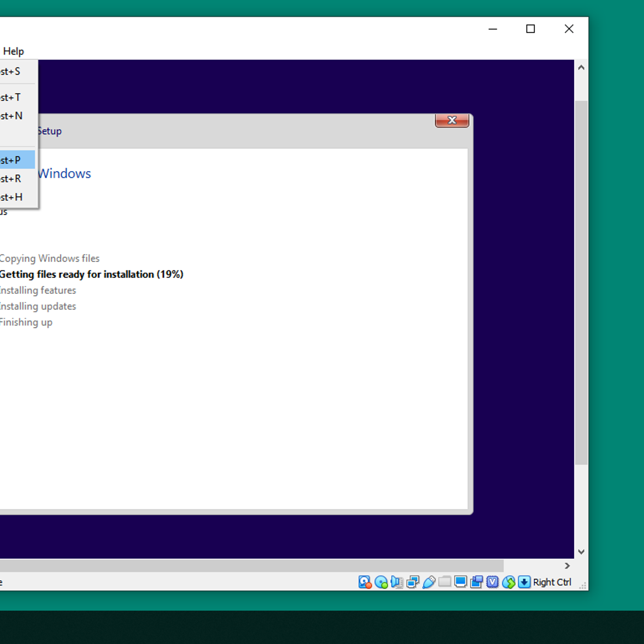The width and height of the screenshot is (644, 644).
Task: Select the highlighted Host+P menu entry
Action: [17, 160]
